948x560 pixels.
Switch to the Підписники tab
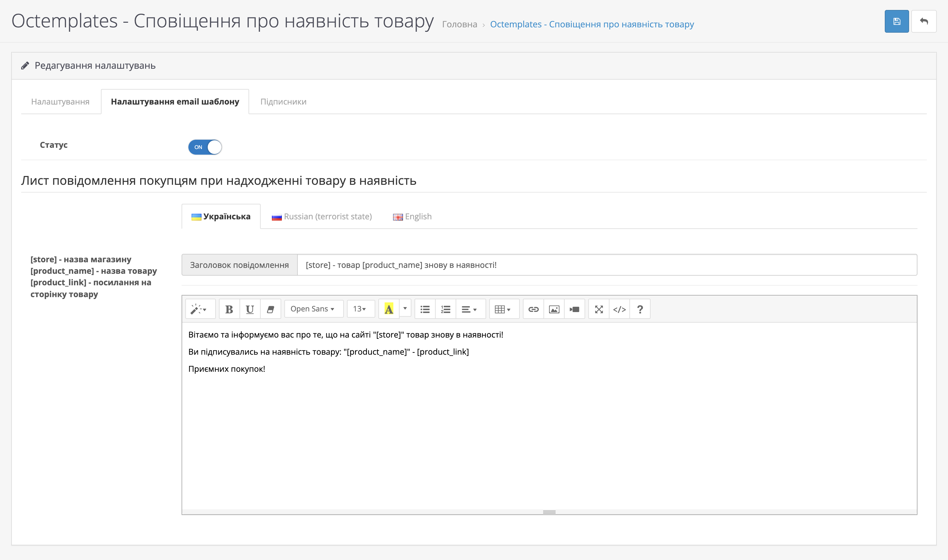coord(283,101)
